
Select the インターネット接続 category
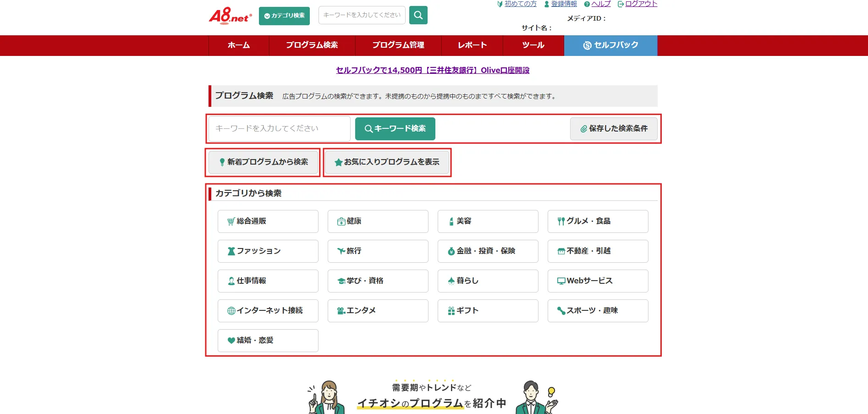268,311
